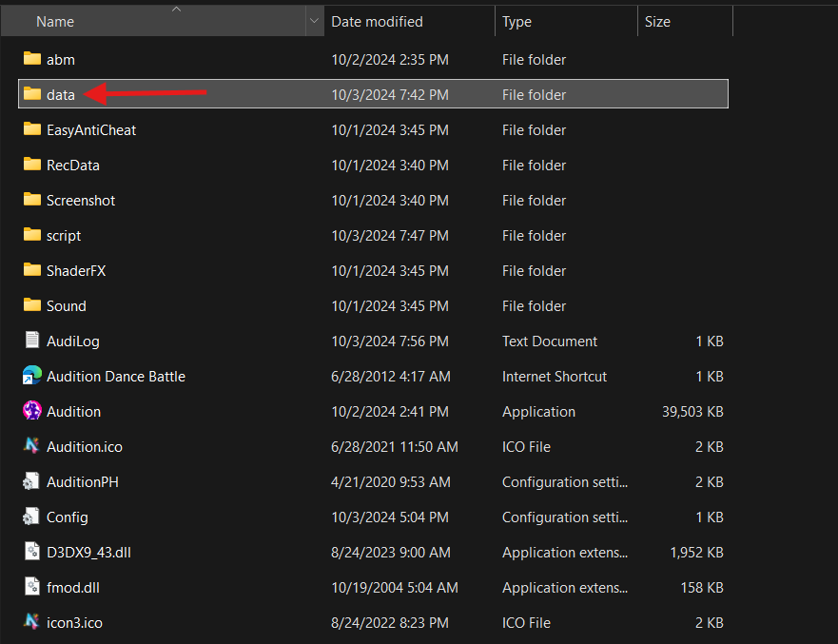Click the icon3.ico file icon
838x644 pixels.
(x=32, y=622)
